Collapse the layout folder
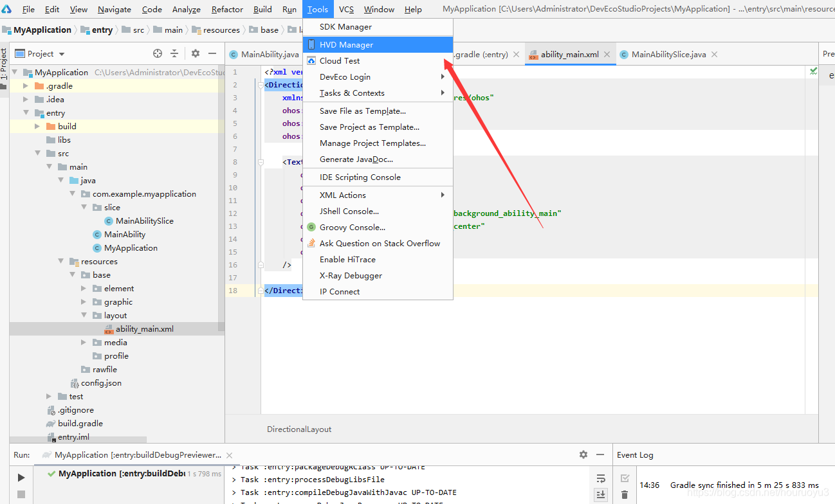The width and height of the screenshot is (835, 504). (x=84, y=315)
